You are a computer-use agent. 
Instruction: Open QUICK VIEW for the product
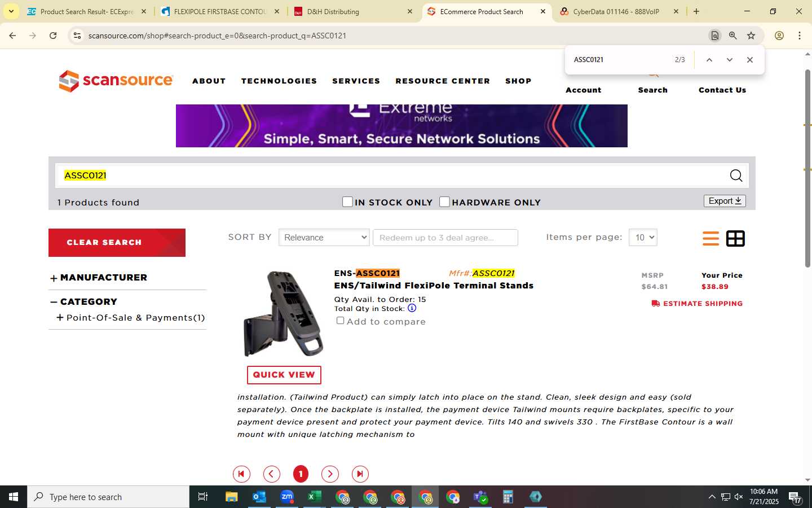click(284, 375)
